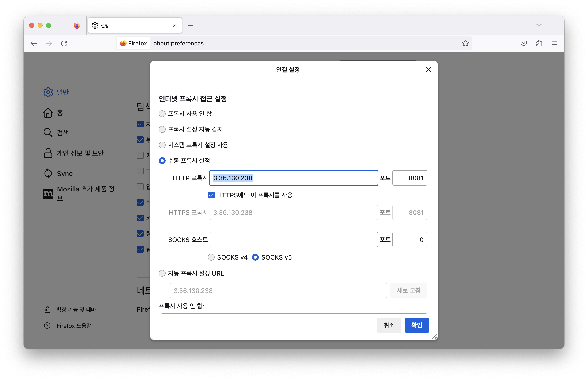Select 자동 프록시 설정 URL radio option
The height and width of the screenshot is (380, 588).
tap(162, 273)
